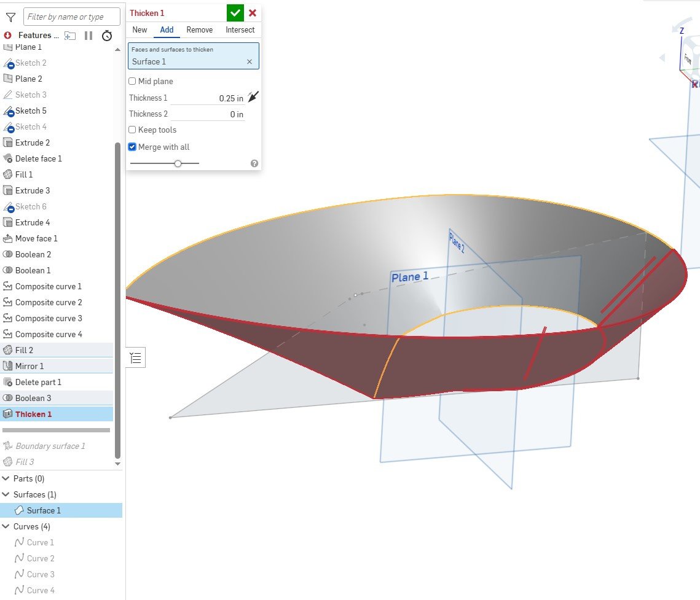Image resolution: width=700 pixels, height=600 pixels.
Task: Switch to the Intersect tab
Action: pos(240,30)
